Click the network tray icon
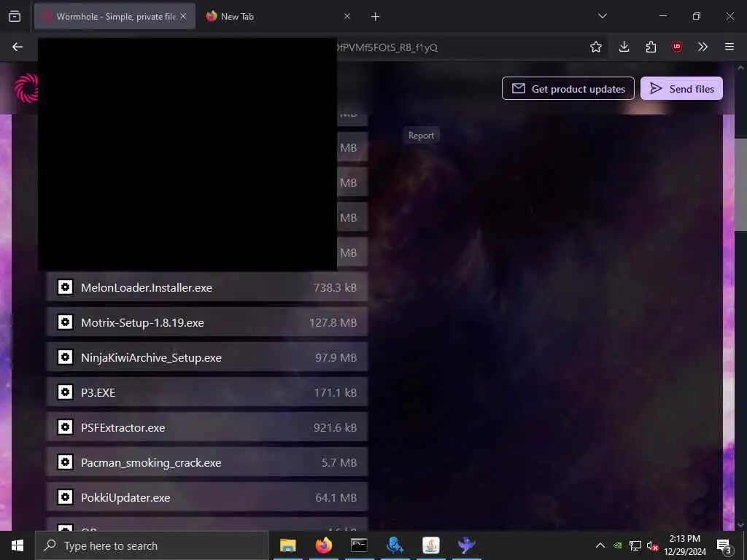The image size is (747, 560). [635, 545]
